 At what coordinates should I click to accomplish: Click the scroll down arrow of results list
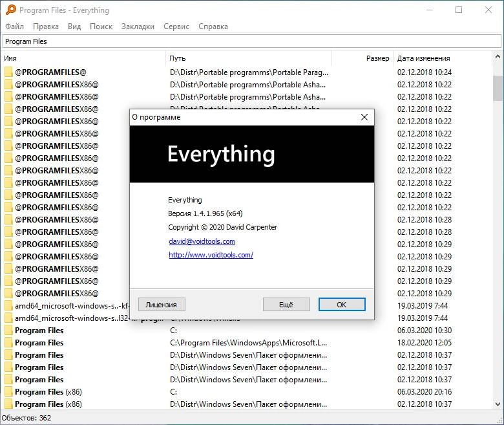coord(498,404)
